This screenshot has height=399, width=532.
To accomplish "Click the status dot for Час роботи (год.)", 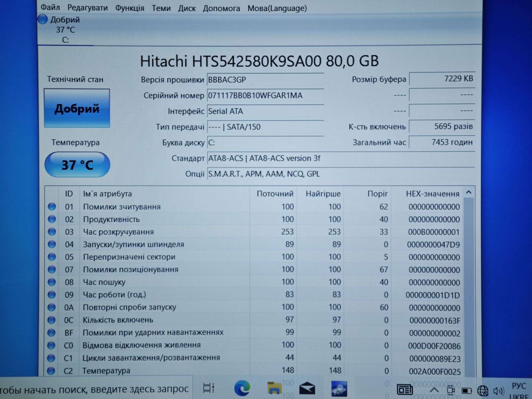I will (52, 295).
